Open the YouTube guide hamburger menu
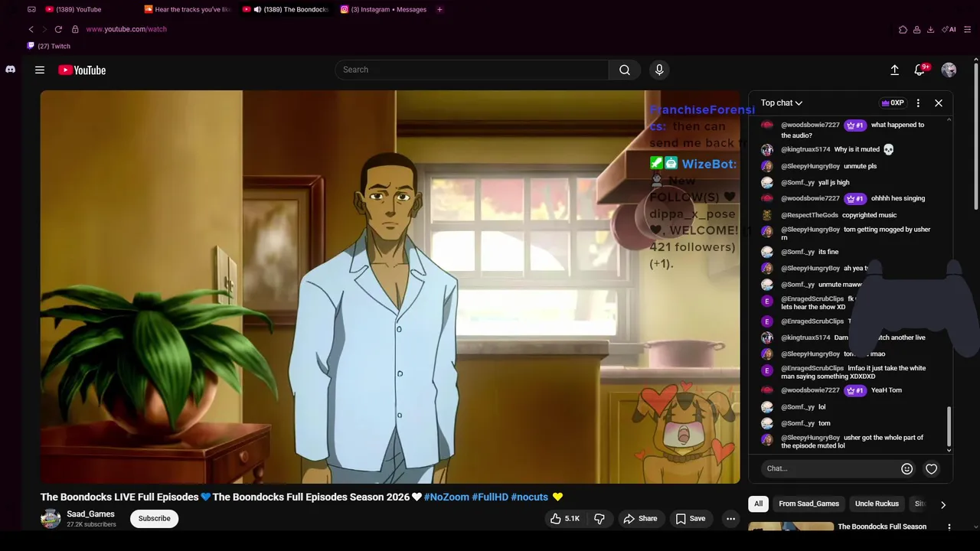Screen dimensions: 980x551 (40, 70)
